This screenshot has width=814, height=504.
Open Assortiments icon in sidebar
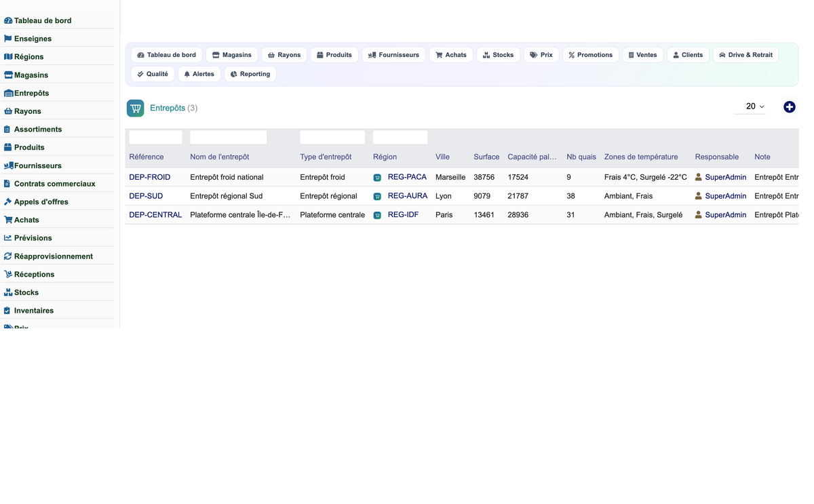click(7, 129)
